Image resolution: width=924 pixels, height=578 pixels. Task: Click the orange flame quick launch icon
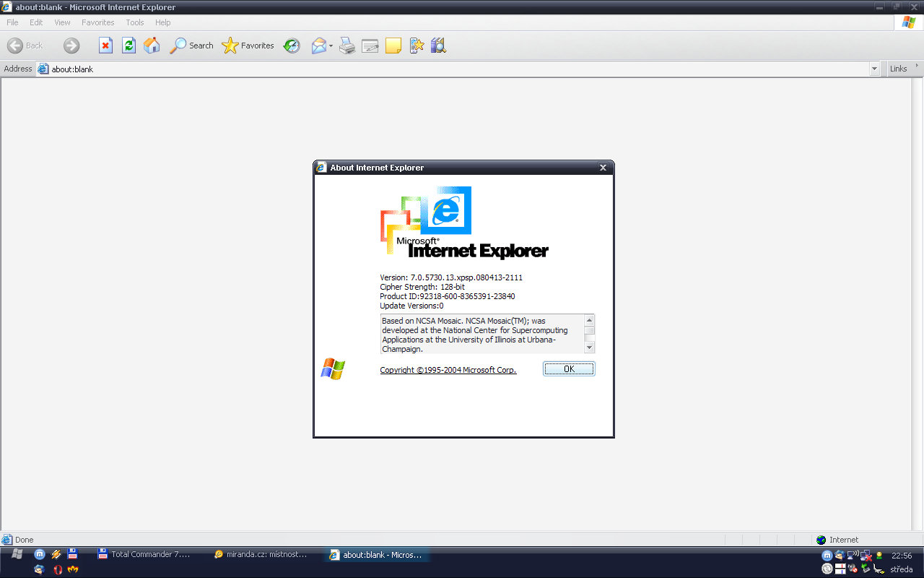pyautogui.click(x=72, y=569)
